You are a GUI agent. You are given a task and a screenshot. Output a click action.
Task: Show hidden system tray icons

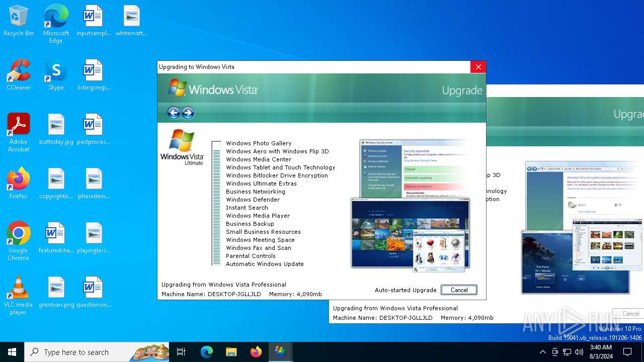pyautogui.click(x=542, y=352)
